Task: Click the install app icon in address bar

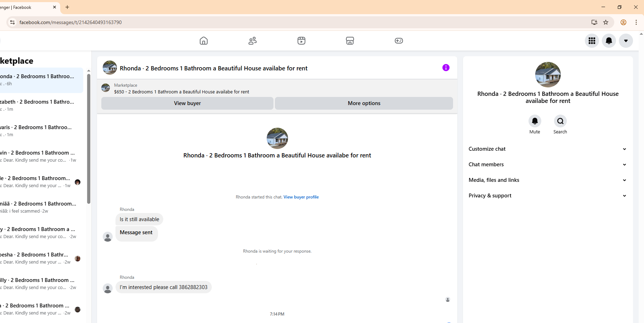Action: pyautogui.click(x=594, y=22)
